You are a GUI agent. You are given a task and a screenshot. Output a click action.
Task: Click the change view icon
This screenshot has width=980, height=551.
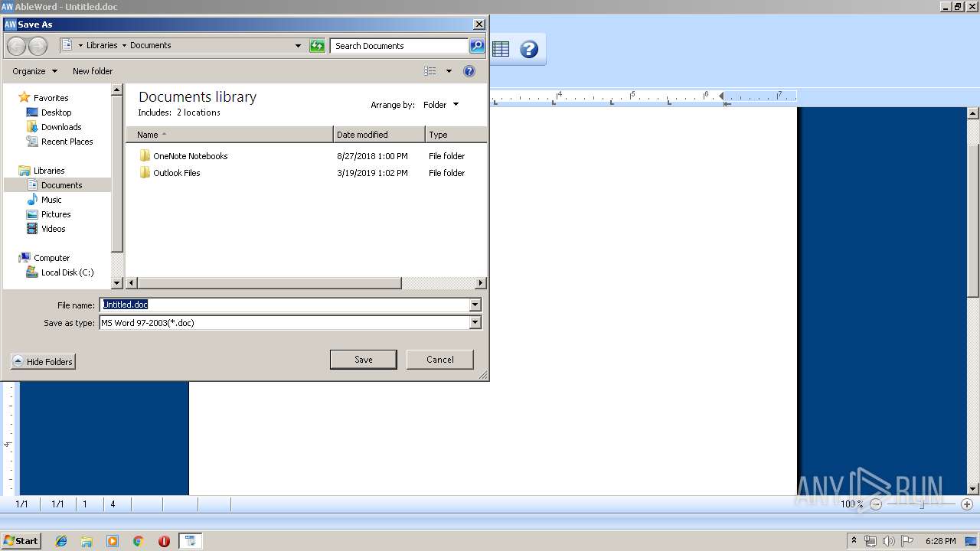click(x=430, y=71)
